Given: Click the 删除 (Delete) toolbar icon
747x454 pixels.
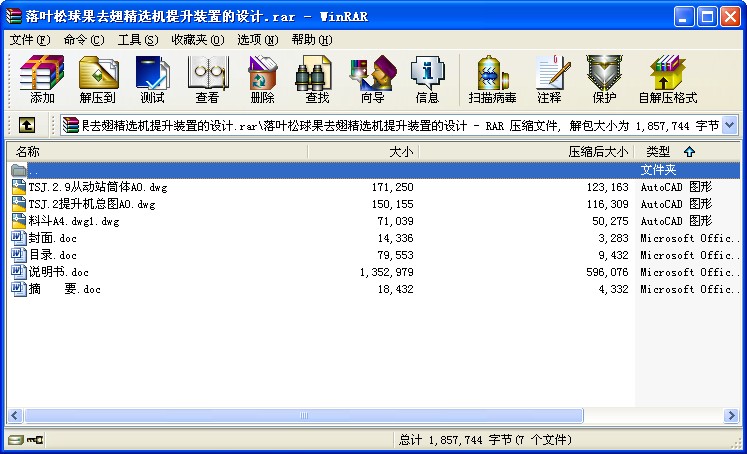Looking at the screenshot, I should (x=262, y=79).
